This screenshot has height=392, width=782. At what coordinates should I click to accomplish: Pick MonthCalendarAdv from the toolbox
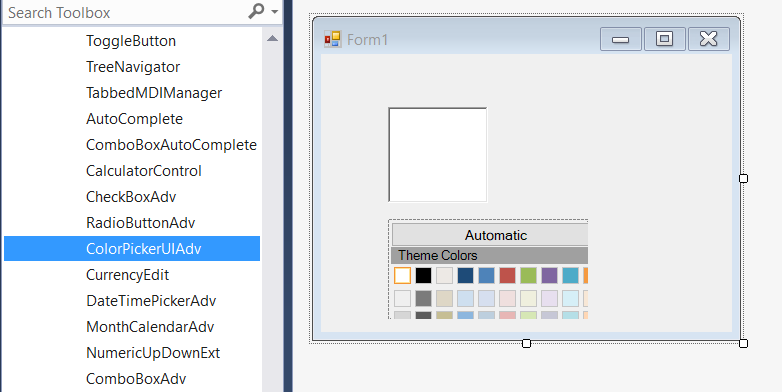(150, 327)
